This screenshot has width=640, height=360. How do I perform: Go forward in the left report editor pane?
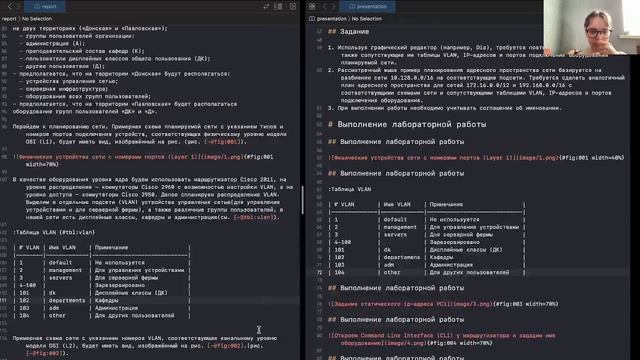[18, 6]
